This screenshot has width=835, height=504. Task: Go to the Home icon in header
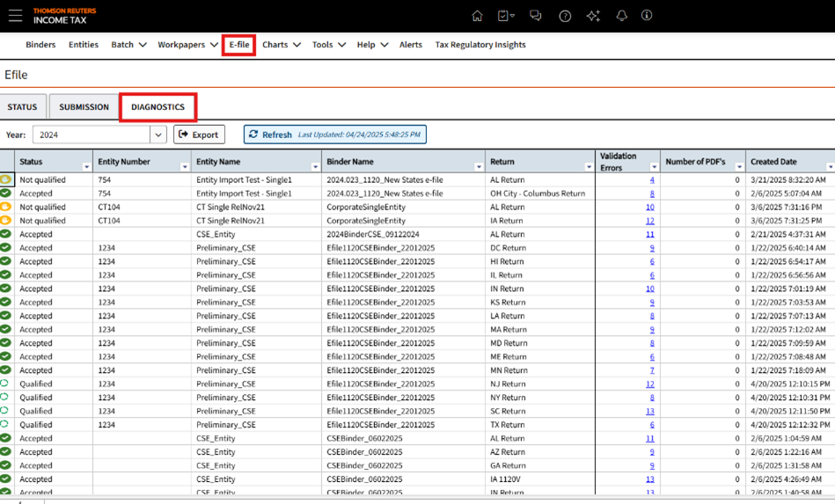pos(477,16)
